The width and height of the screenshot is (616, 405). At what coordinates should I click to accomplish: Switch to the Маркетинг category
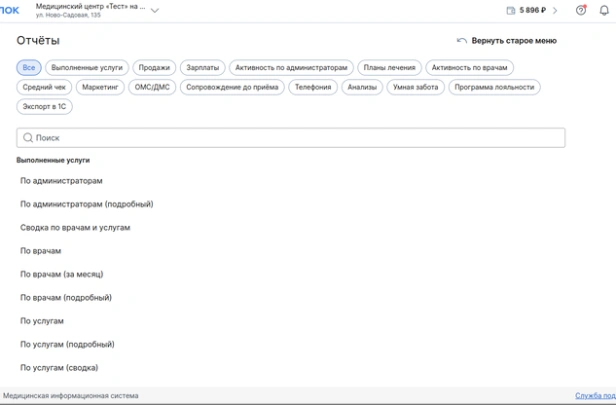pos(101,87)
